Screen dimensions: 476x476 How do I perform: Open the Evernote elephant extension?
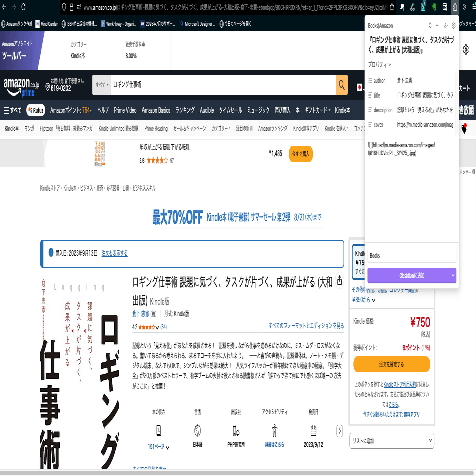tap(434, 7)
